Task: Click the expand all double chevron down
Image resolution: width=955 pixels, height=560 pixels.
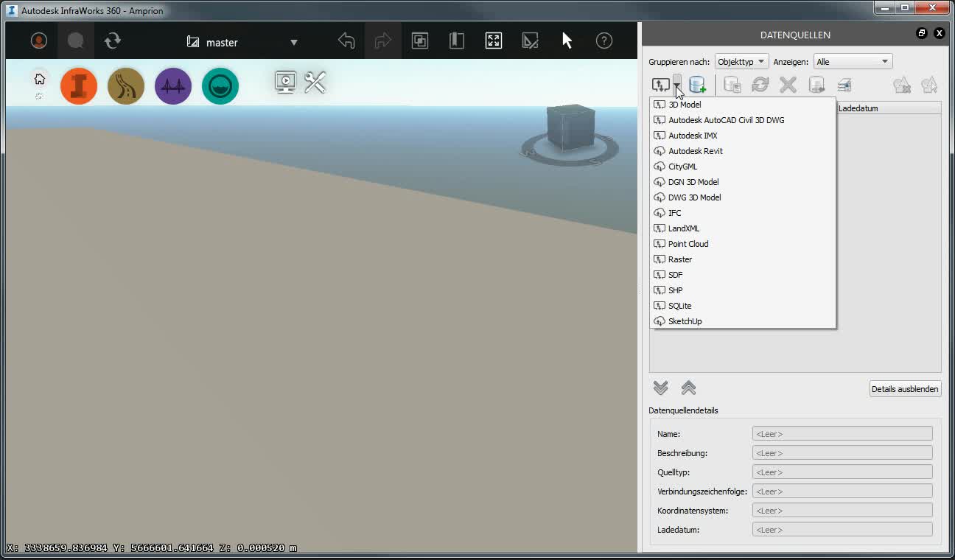Action: click(x=660, y=388)
